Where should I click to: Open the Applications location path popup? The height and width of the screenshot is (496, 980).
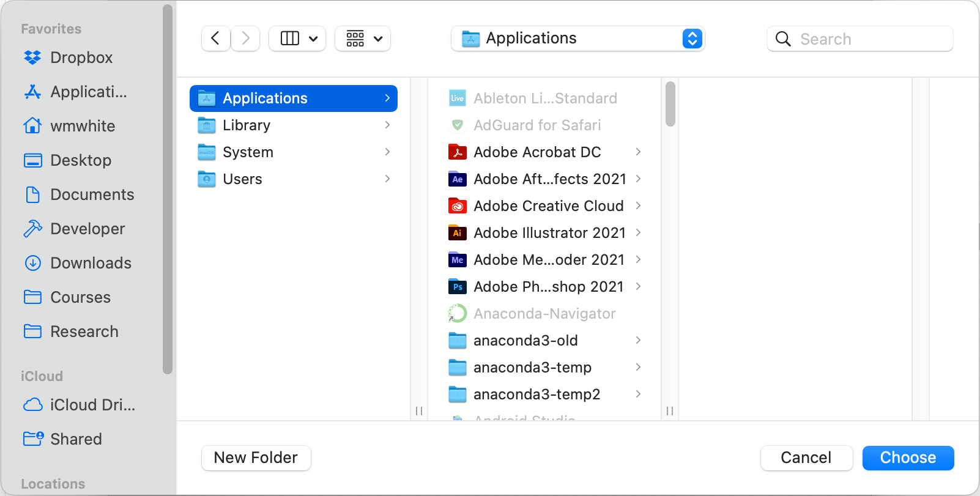tap(577, 39)
